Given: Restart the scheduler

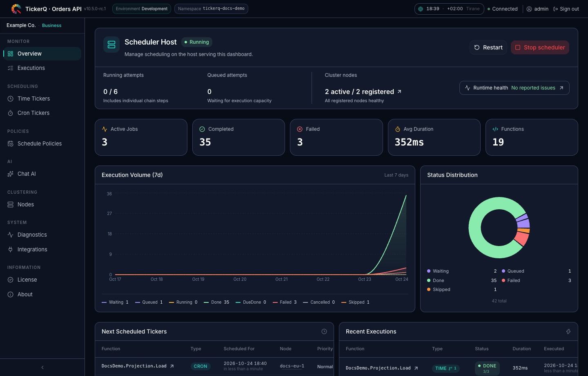Looking at the screenshot, I should point(488,47).
